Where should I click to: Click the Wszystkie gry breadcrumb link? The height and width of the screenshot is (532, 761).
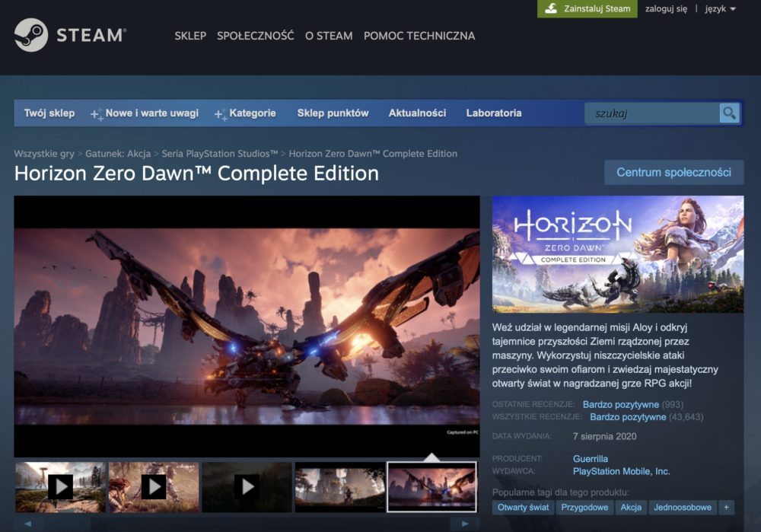pos(44,154)
